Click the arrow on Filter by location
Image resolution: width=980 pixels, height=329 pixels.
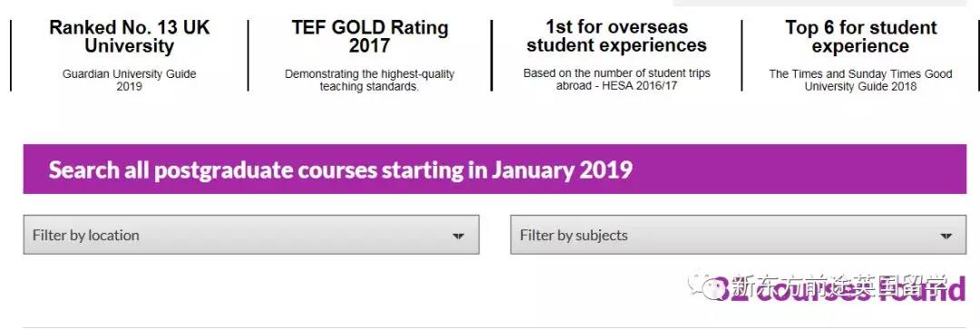coord(458,236)
